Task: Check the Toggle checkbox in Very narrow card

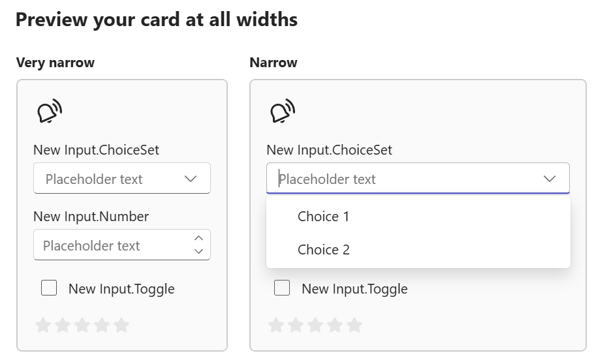Action: [x=49, y=288]
